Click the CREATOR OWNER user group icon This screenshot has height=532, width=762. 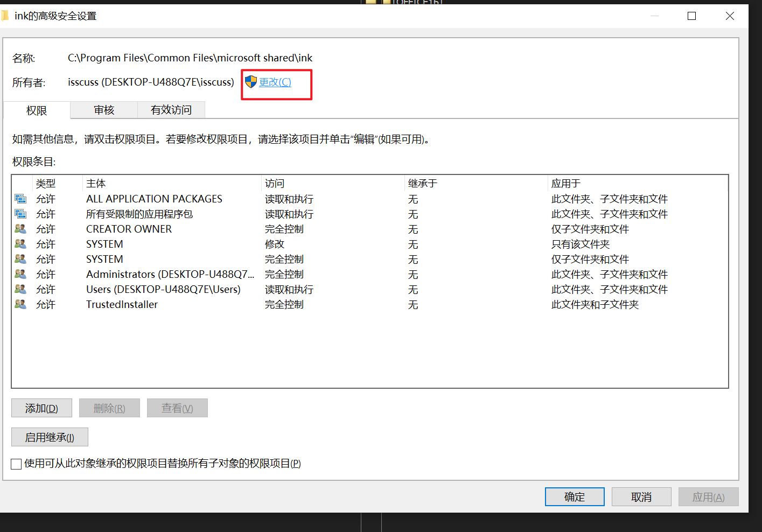(x=20, y=229)
